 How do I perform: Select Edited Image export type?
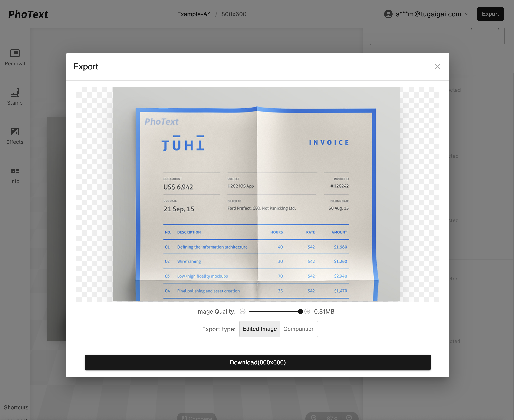[x=260, y=329]
